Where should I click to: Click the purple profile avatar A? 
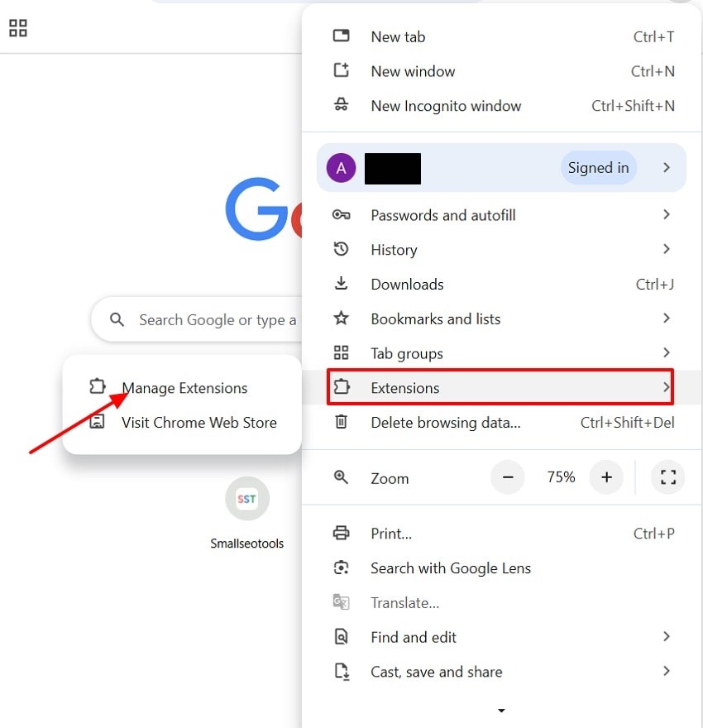341,168
